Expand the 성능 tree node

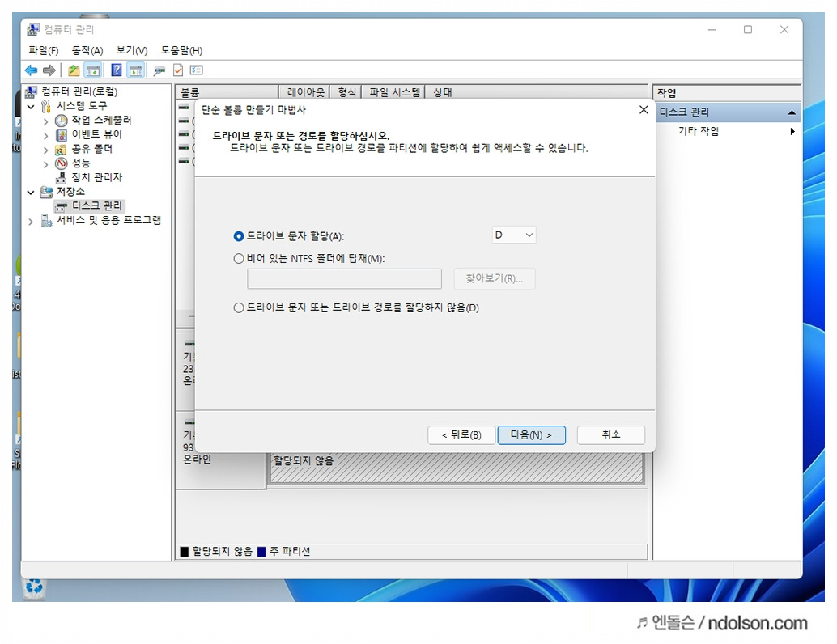[46, 163]
